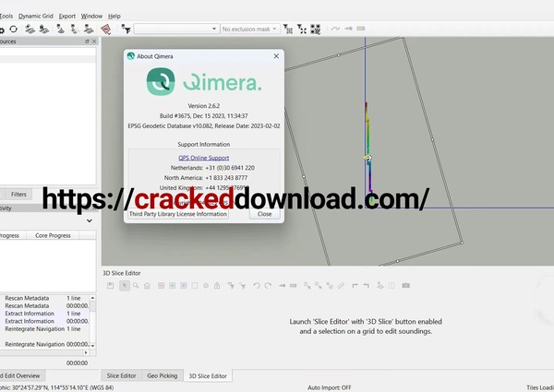
Task: Close the Sources panel
Action: coord(94,42)
